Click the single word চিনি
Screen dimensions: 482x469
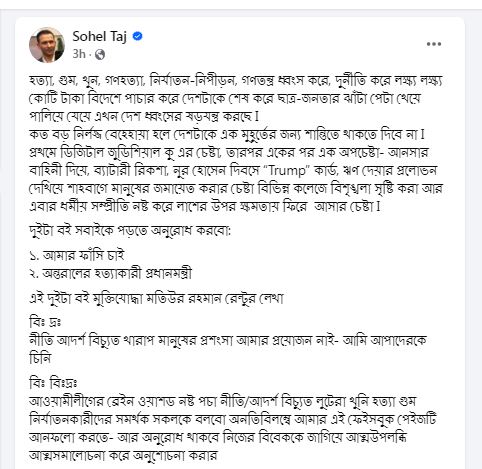click(40, 359)
